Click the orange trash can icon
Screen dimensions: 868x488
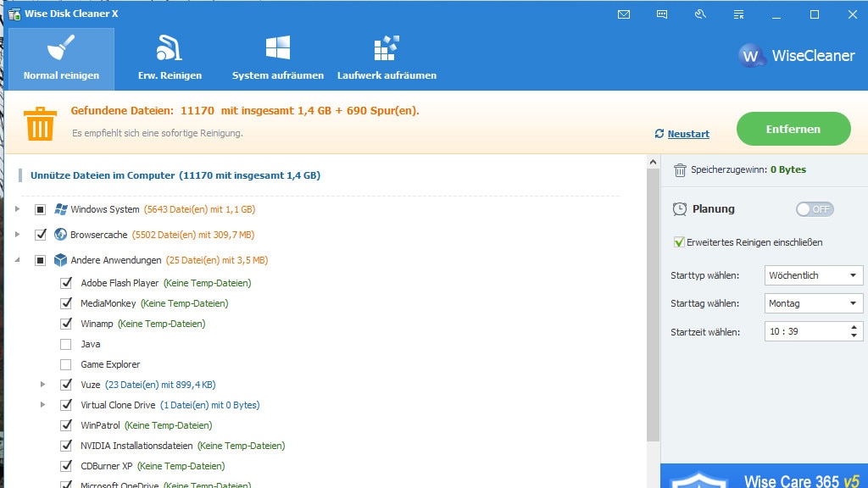40,124
